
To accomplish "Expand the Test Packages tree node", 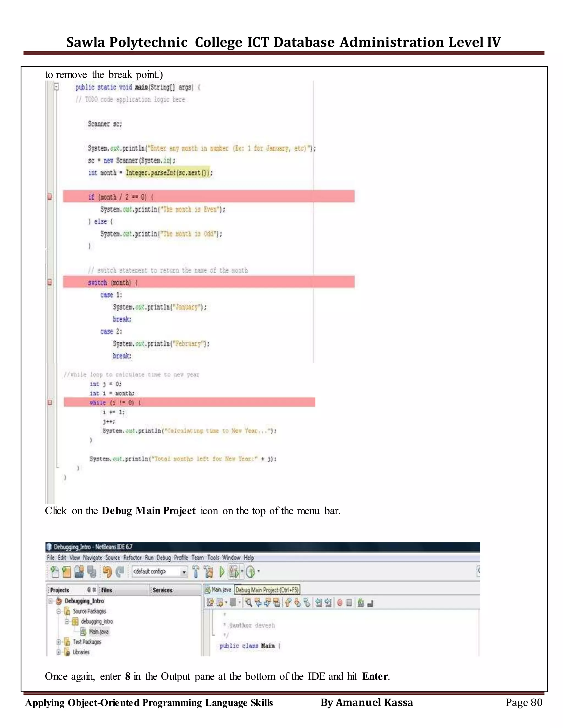I will click(x=59, y=642).
